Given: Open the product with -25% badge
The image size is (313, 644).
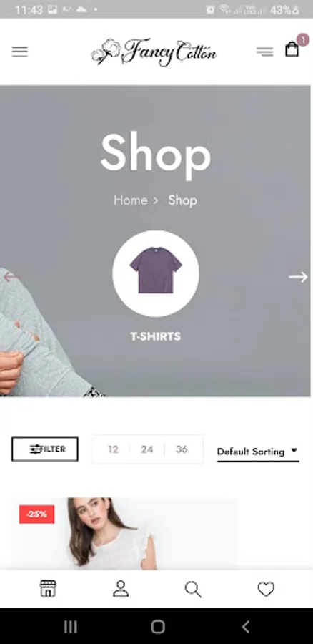Looking at the screenshot, I should 124,534.
